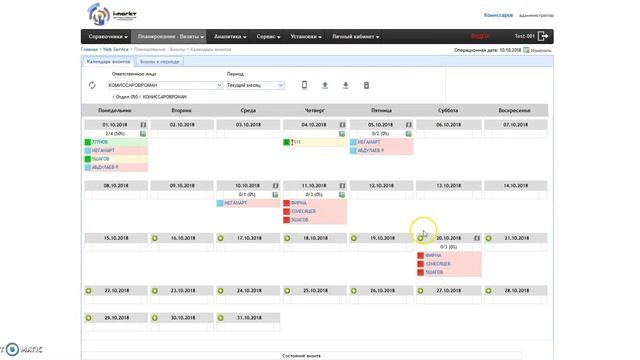
Task: Open the Личный кабинет dropdown menu
Action: (355, 36)
